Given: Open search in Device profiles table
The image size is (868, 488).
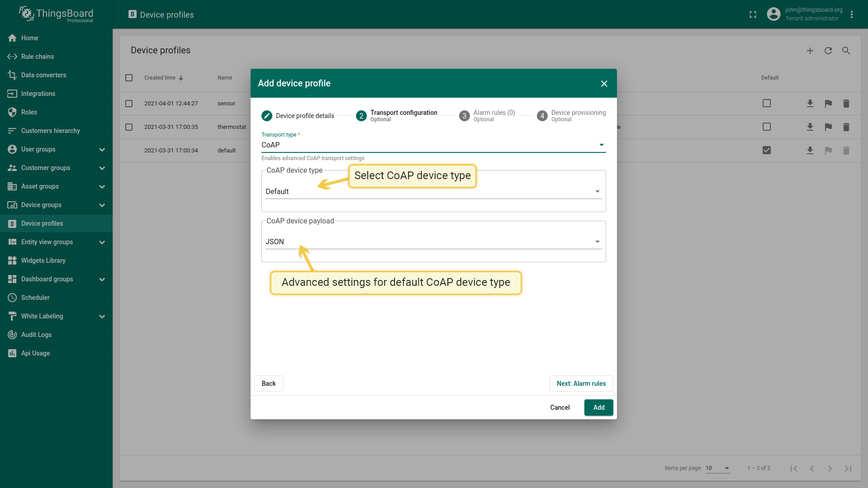Looking at the screenshot, I should pyautogui.click(x=846, y=51).
